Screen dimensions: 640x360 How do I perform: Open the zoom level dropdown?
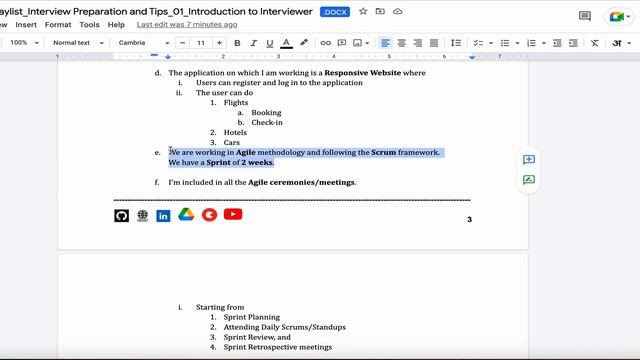point(24,42)
